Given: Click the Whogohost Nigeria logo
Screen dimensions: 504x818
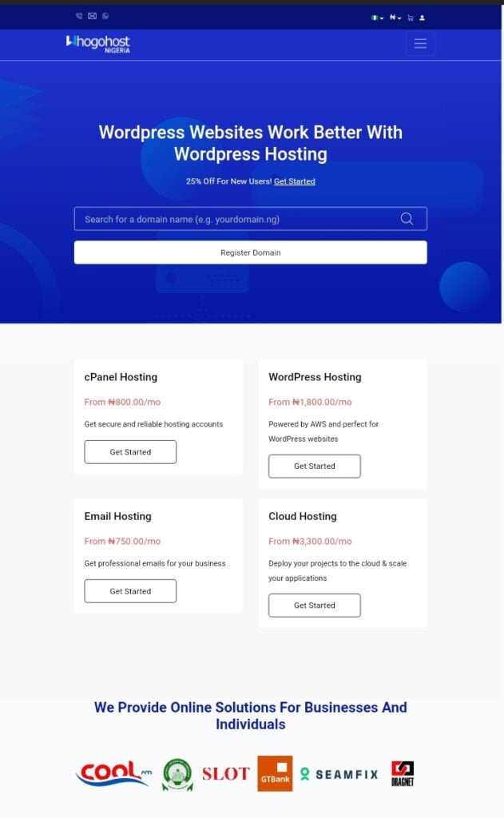Looking at the screenshot, I should [97, 44].
